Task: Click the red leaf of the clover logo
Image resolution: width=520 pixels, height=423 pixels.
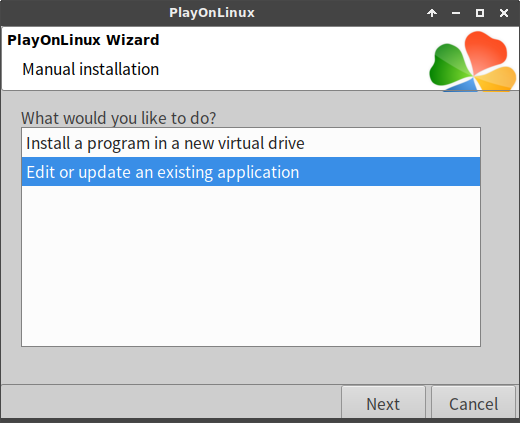Action: [485, 50]
